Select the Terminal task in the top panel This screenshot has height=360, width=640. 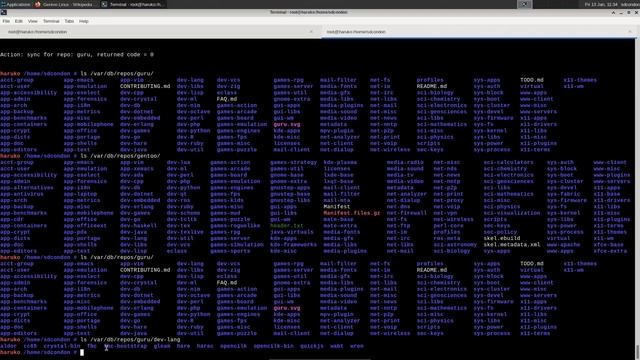pyautogui.click(x=133, y=4)
